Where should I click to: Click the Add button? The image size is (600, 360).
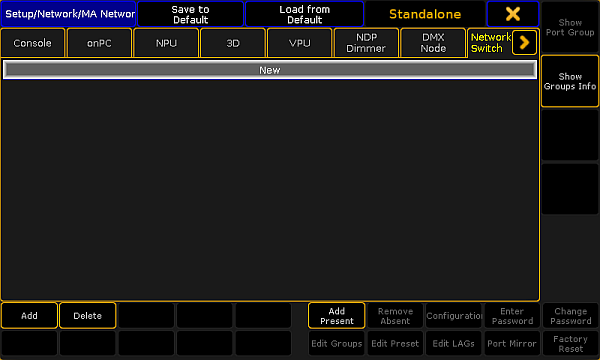(x=29, y=316)
